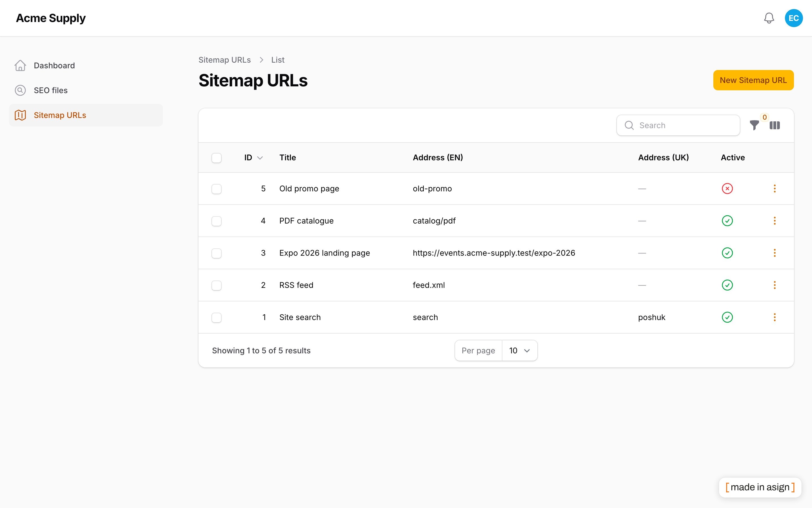Open actions menu for PDF catalogue
Image resolution: width=812 pixels, height=508 pixels.
pos(775,221)
